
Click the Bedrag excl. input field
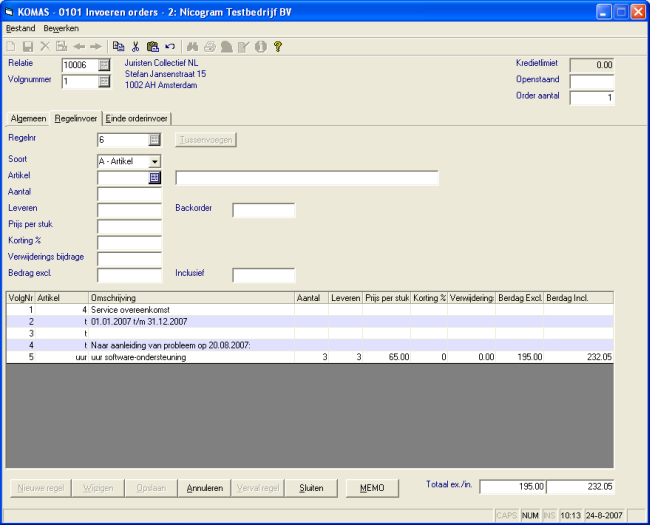click(129, 275)
